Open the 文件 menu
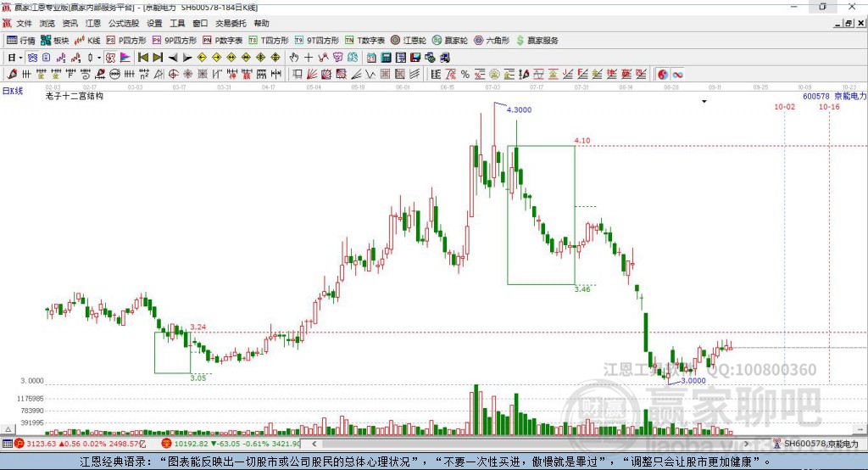The height and width of the screenshot is (470, 868). pyautogui.click(x=24, y=23)
